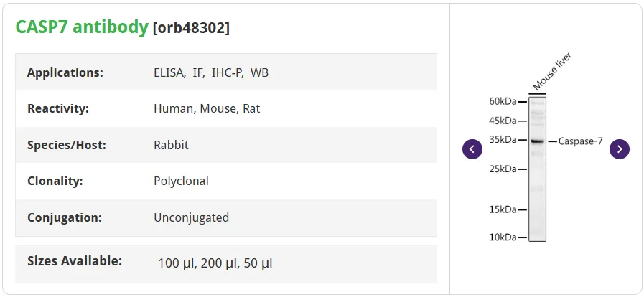This screenshot has height=297, width=644.
Task: Click the Sizes Available label
Action: [x=75, y=260]
